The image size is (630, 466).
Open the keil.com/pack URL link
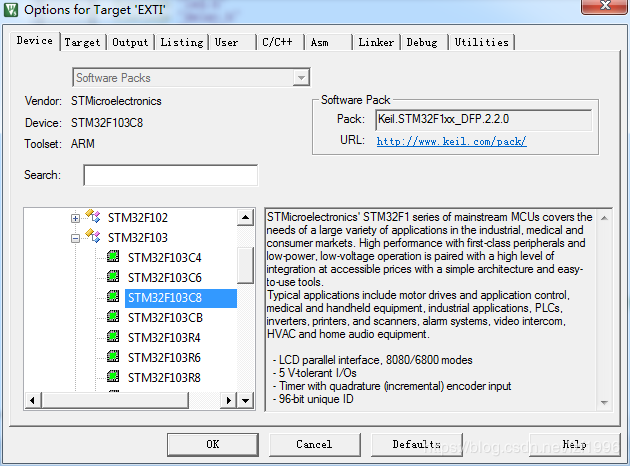pos(452,141)
